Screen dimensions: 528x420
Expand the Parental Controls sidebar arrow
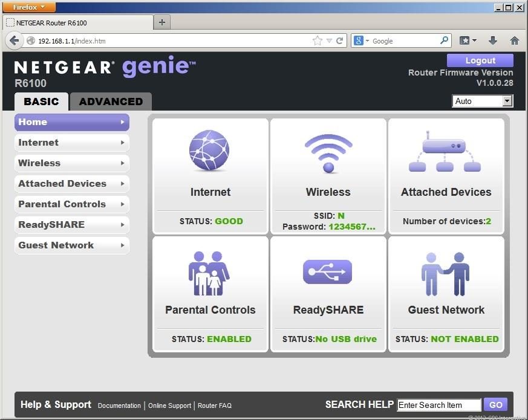pos(123,204)
